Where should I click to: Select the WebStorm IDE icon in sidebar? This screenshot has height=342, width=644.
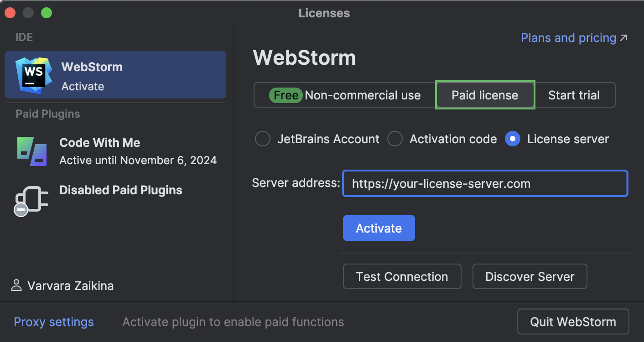33,74
